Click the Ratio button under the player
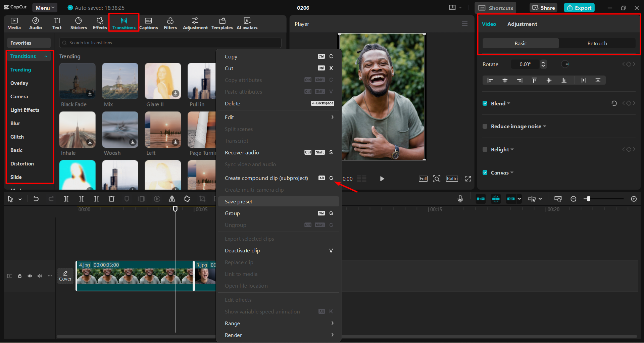644x343 pixels. (452, 179)
